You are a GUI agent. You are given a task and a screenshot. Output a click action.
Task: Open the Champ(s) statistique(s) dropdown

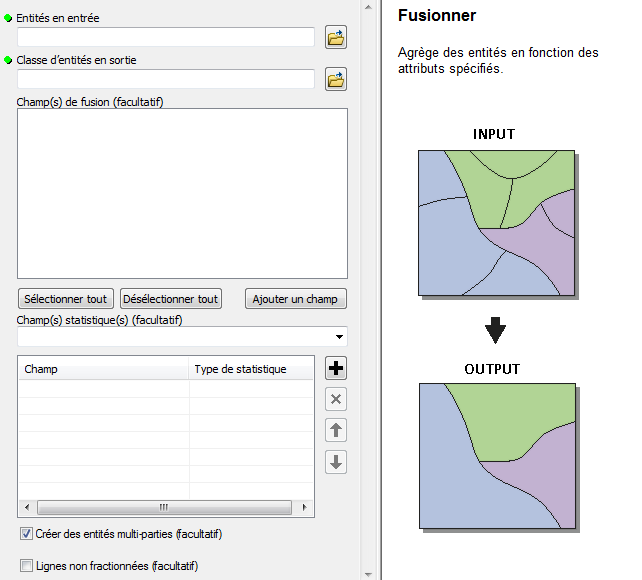coord(340,337)
